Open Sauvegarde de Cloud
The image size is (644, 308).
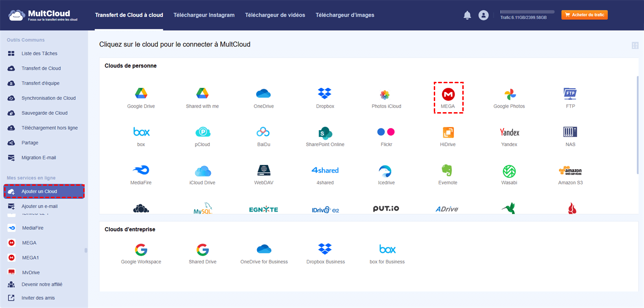44,113
